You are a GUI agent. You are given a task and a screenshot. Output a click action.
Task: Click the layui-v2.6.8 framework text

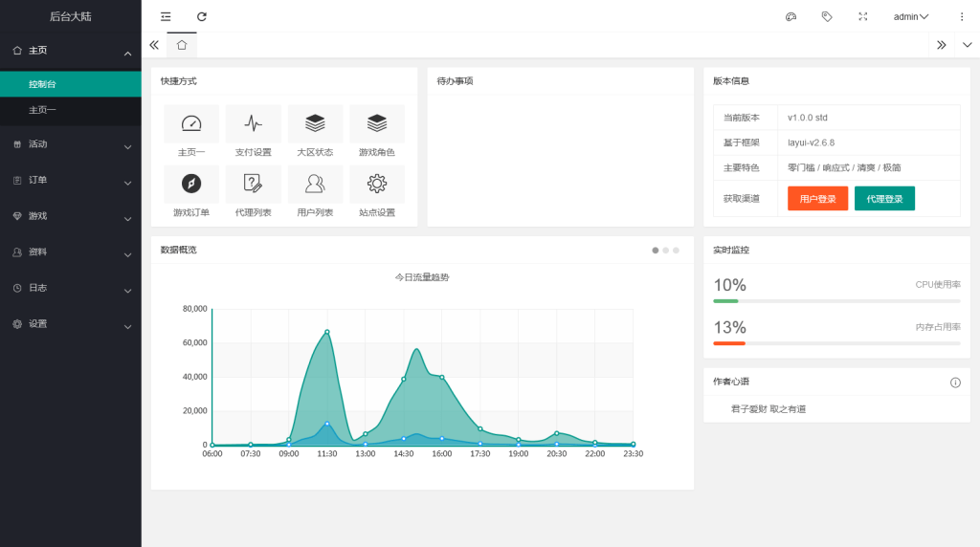[812, 142]
